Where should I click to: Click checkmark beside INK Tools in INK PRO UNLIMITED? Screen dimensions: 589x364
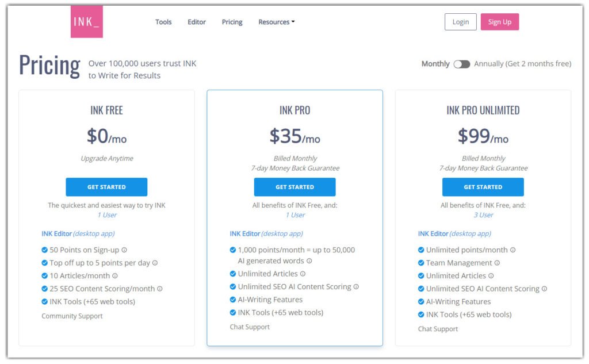(x=421, y=315)
